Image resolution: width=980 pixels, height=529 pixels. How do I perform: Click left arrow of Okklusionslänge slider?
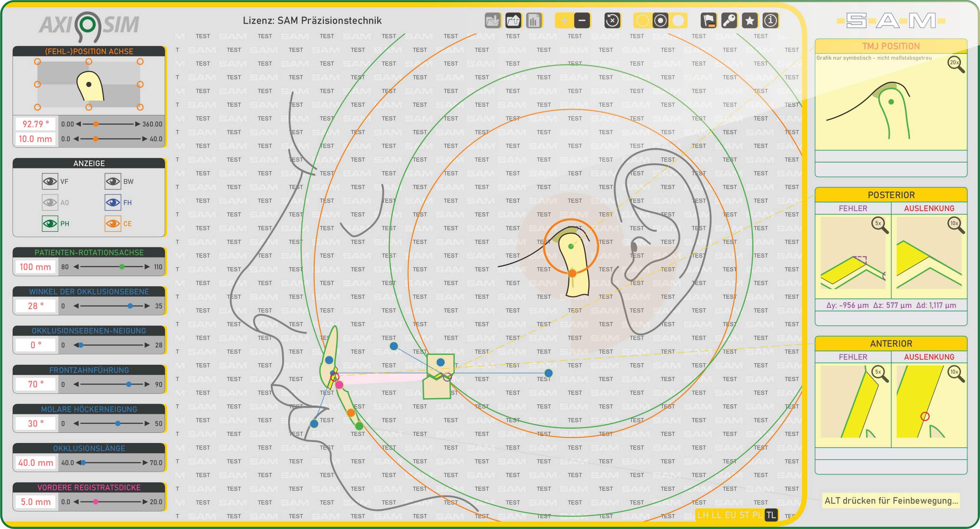coord(78,462)
